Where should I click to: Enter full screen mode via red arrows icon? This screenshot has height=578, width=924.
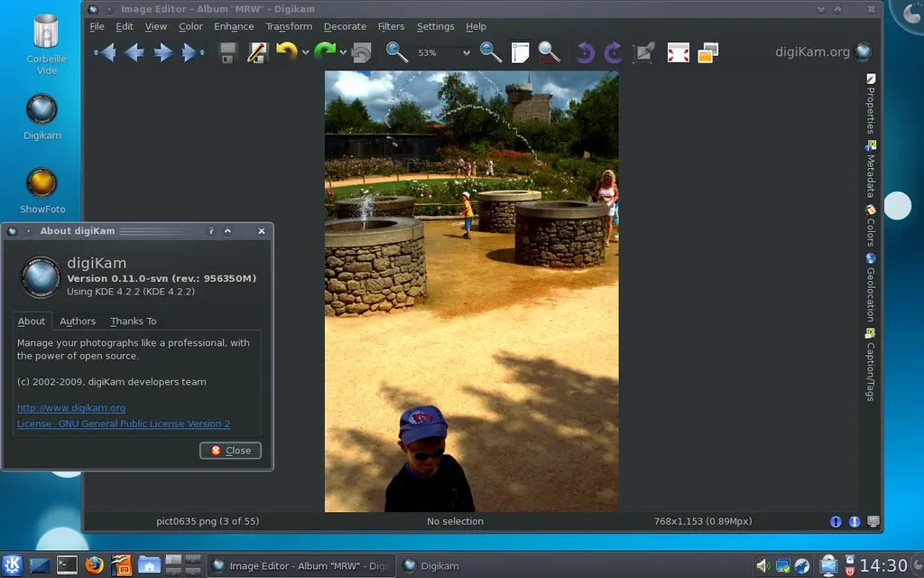[678, 52]
